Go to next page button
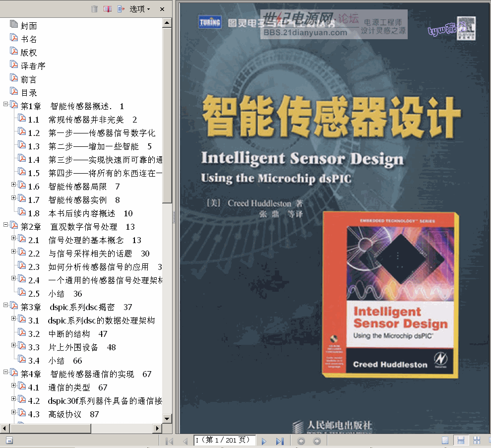491x448 pixels. (264, 441)
